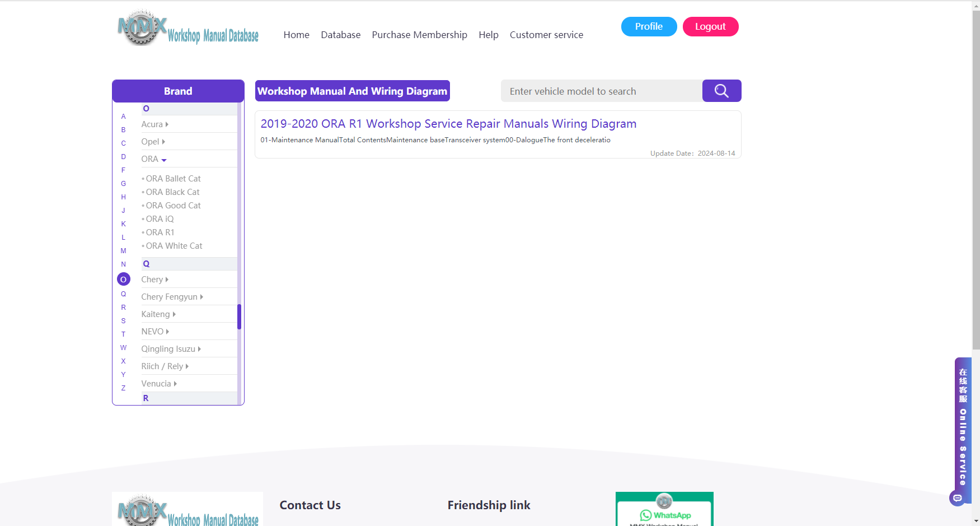This screenshot has height=526, width=980.
Task: Jump to letter Z in brand index
Action: [124, 388]
